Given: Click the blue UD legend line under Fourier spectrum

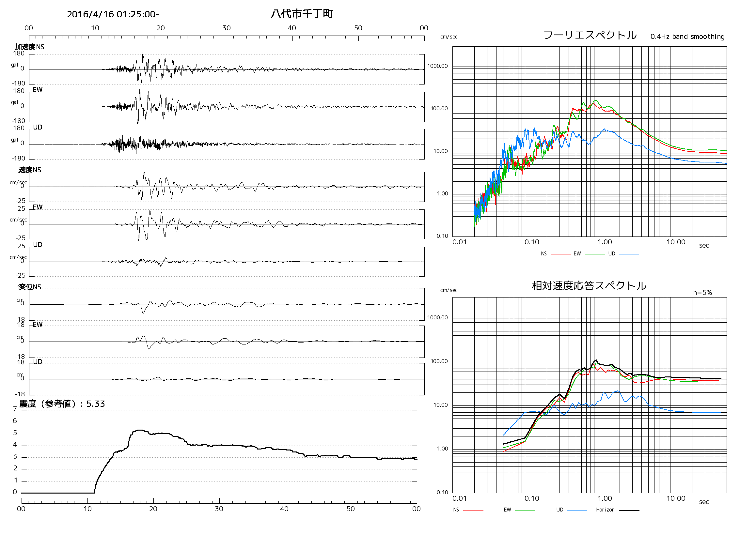Looking at the screenshot, I should [629, 254].
